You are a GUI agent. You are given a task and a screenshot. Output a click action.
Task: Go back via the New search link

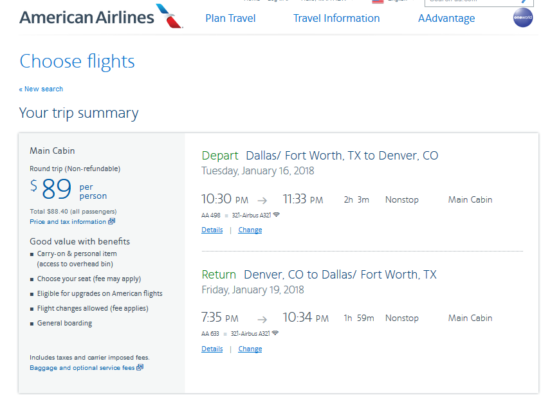(41, 89)
